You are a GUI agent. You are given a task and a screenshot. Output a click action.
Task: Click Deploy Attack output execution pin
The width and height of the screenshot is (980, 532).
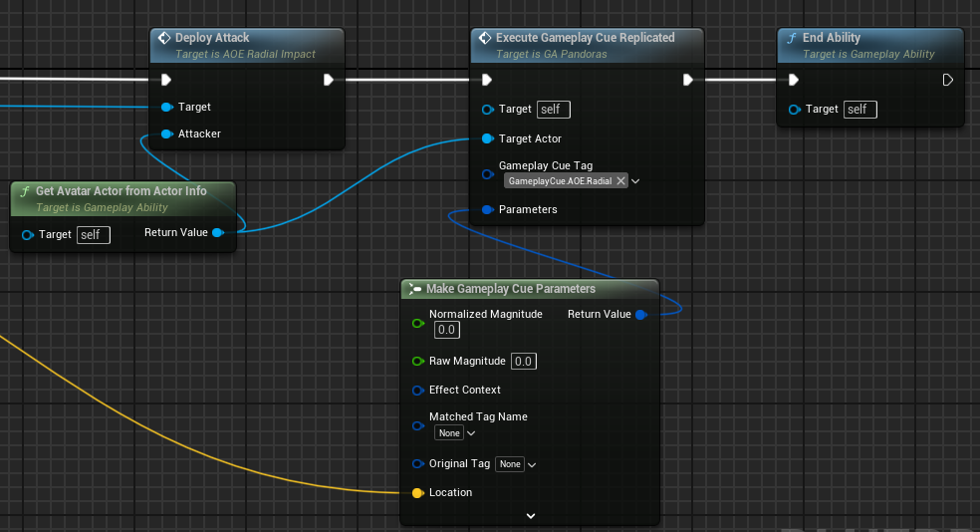tap(328, 80)
